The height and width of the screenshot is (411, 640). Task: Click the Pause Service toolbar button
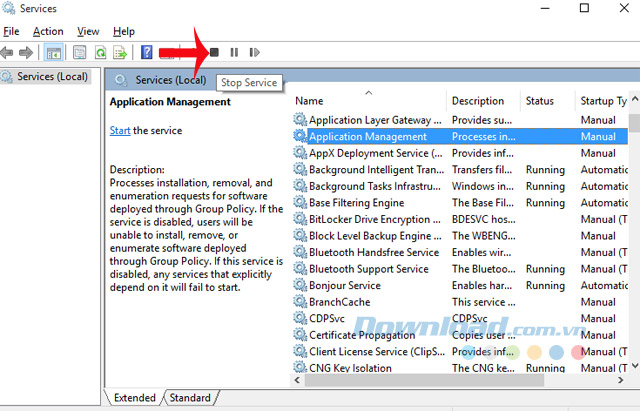click(x=234, y=52)
